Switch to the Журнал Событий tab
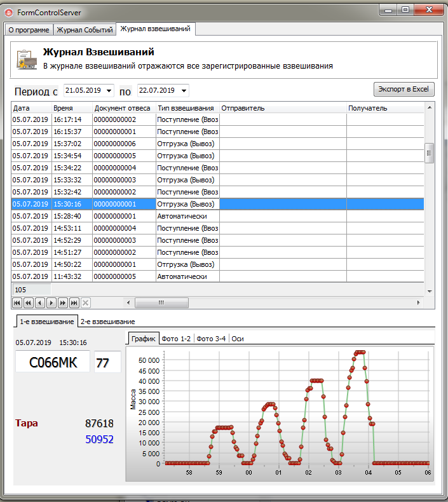This screenshot has height=502, width=448. 85,30
